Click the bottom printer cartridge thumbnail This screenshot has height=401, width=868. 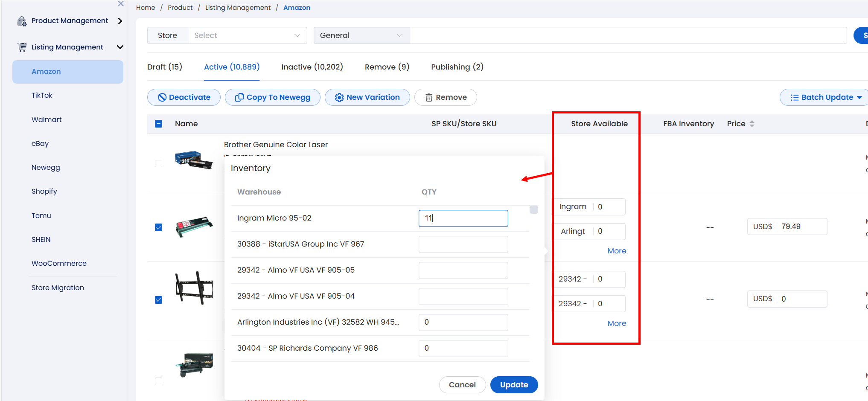point(194,365)
